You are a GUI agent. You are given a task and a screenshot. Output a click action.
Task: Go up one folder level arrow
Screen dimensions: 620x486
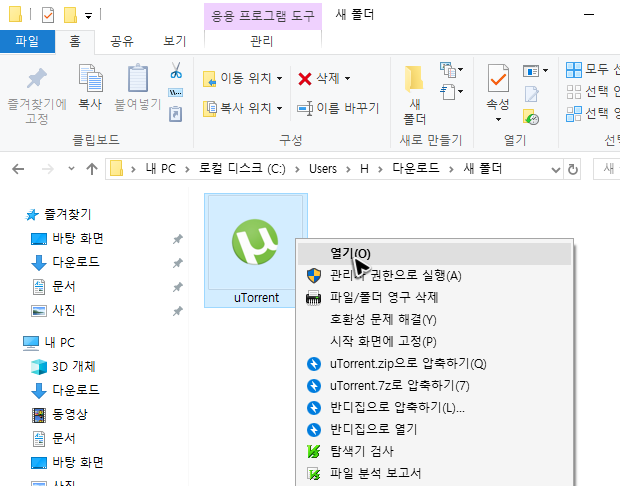click(92, 169)
